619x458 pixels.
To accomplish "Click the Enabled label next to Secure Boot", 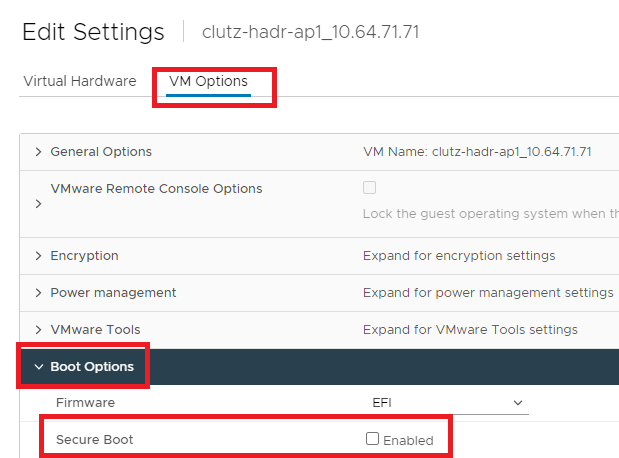I will (408, 440).
